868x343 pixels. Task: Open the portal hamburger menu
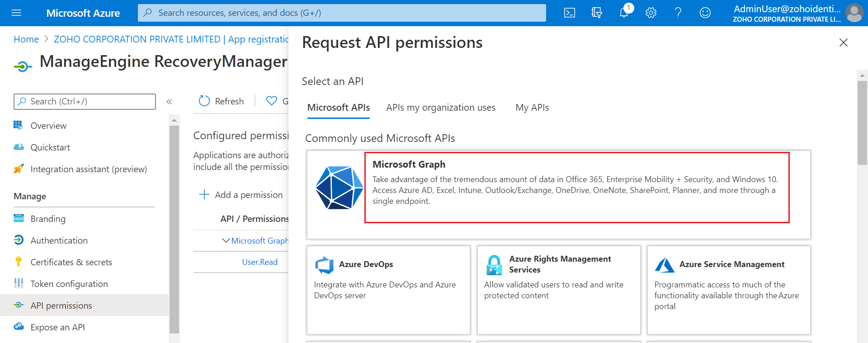tap(16, 13)
